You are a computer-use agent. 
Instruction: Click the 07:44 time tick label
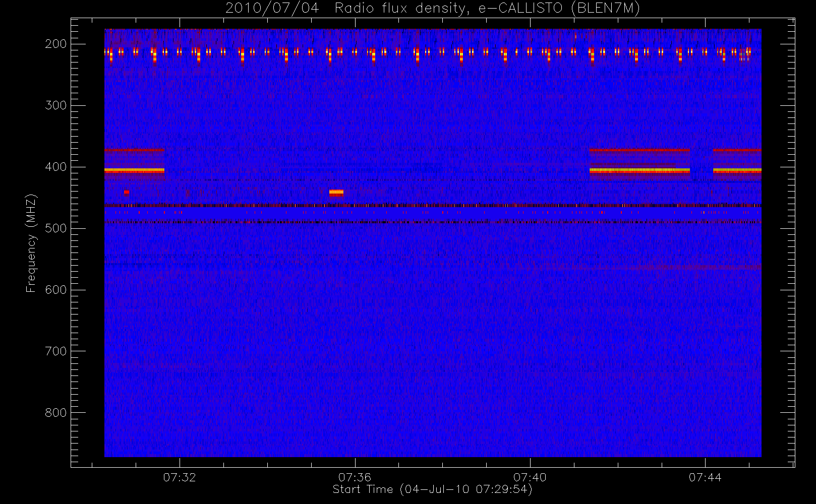[705, 477]
